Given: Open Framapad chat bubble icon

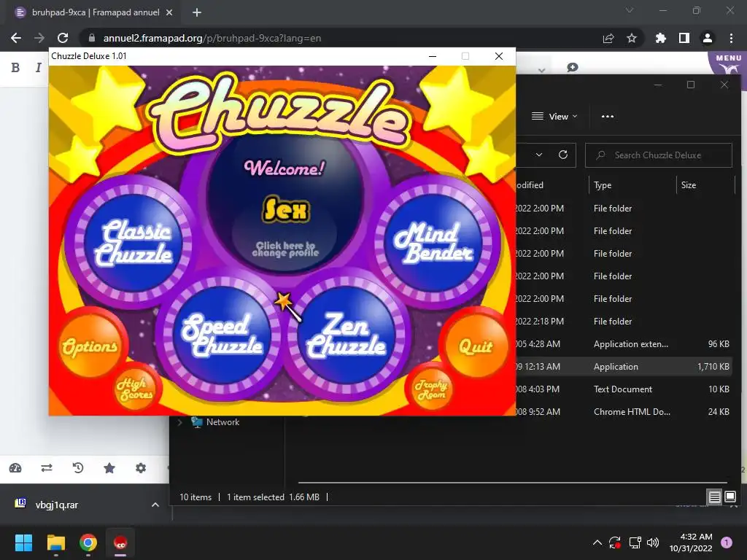Looking at the screenshot, I should tap(573, 68).
